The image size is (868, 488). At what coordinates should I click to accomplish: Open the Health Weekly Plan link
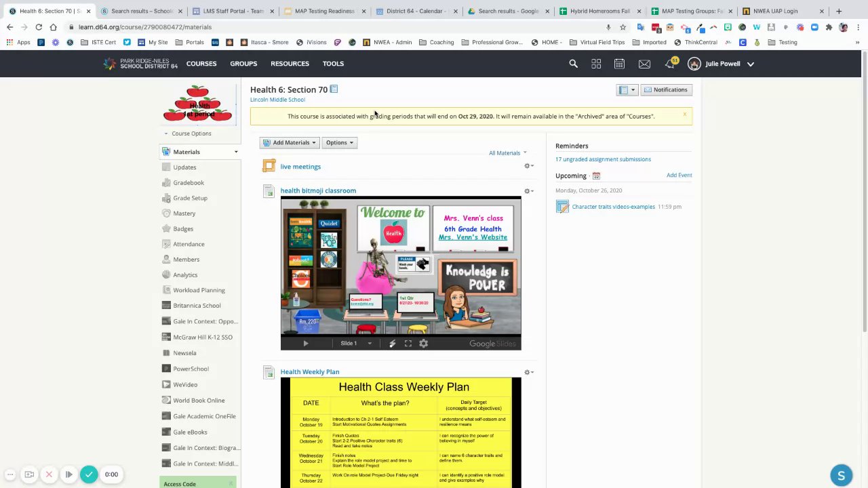tap(309, 372)
